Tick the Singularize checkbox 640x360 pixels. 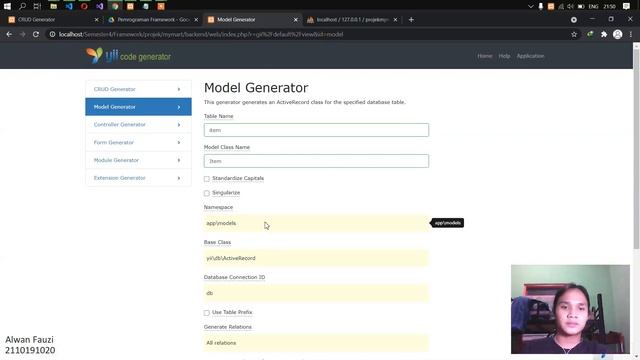[x=207, y=193]
